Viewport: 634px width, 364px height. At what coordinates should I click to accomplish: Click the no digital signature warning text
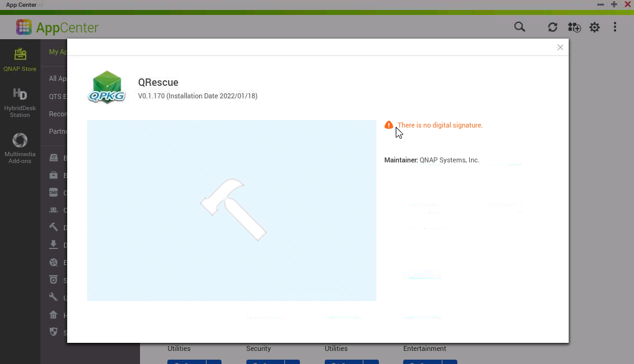440,125
